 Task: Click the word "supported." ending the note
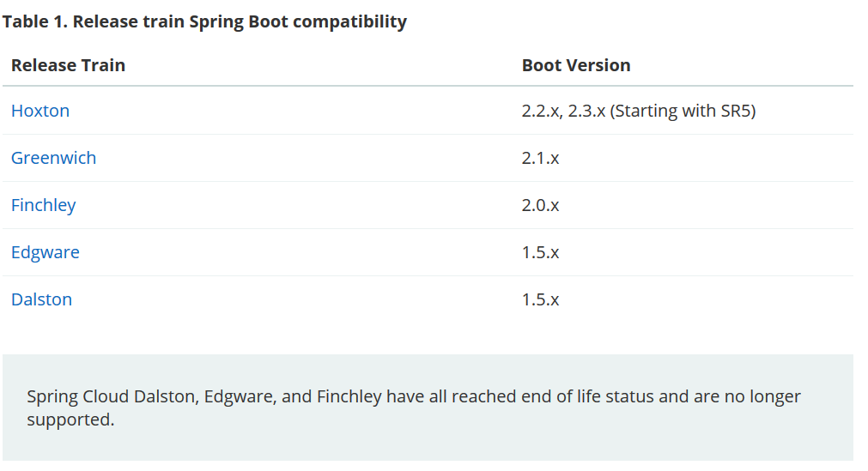[70, 420]
